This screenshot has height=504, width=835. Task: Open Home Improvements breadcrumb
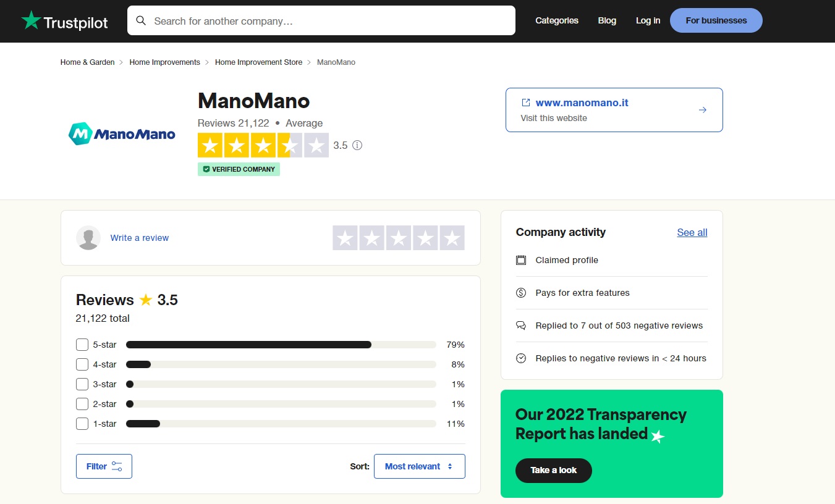[165, 62]
